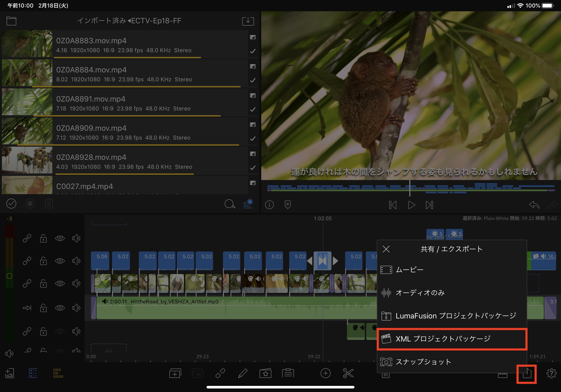Select the scissors split clip tool
The height and width of the screenshot is (392, 561).
348,373
